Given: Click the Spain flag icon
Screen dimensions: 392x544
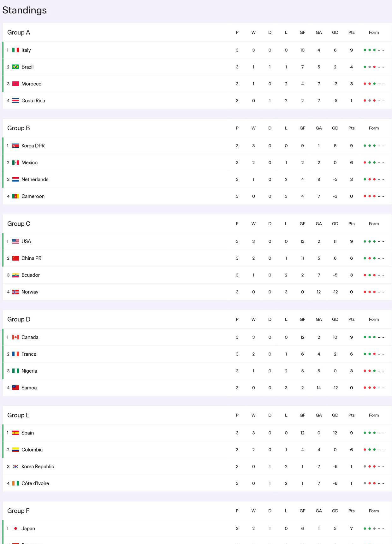Looking at the screenshot, I should coord(15,433).
